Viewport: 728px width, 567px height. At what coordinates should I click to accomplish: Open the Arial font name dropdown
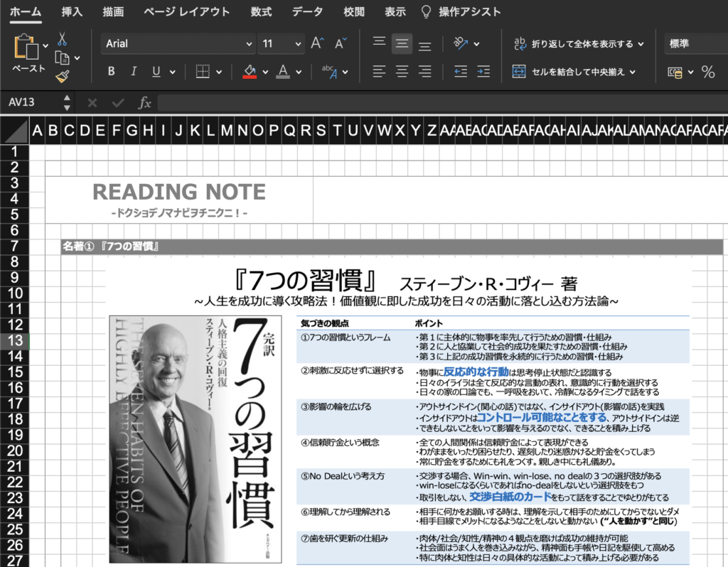[250, 44]
